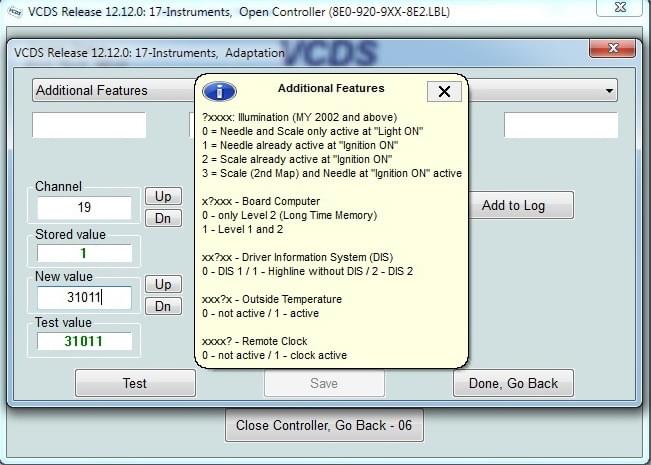Image resolution: width=651 pixels, height=465 pixels.
Task: Decrease New value with Dn button
Action: [x=163, y=306]
